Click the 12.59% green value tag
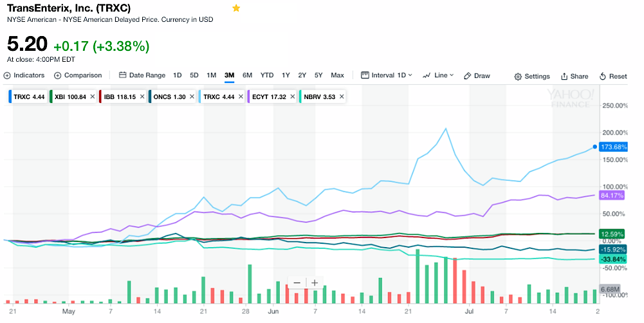 coord(612,234)
